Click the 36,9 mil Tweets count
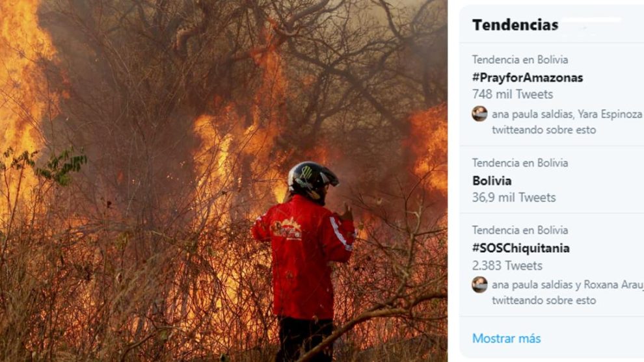This screenshot has width=644, height=362. [x=514, y=198]
